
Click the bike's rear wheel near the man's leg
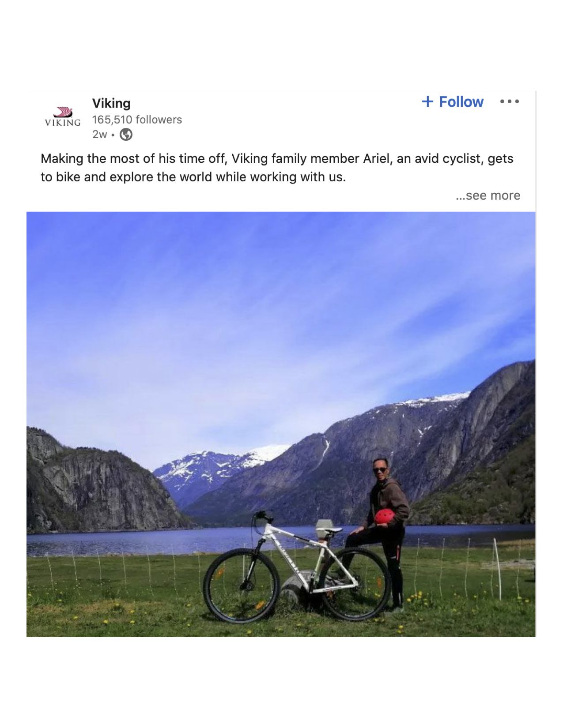[355, 583]
